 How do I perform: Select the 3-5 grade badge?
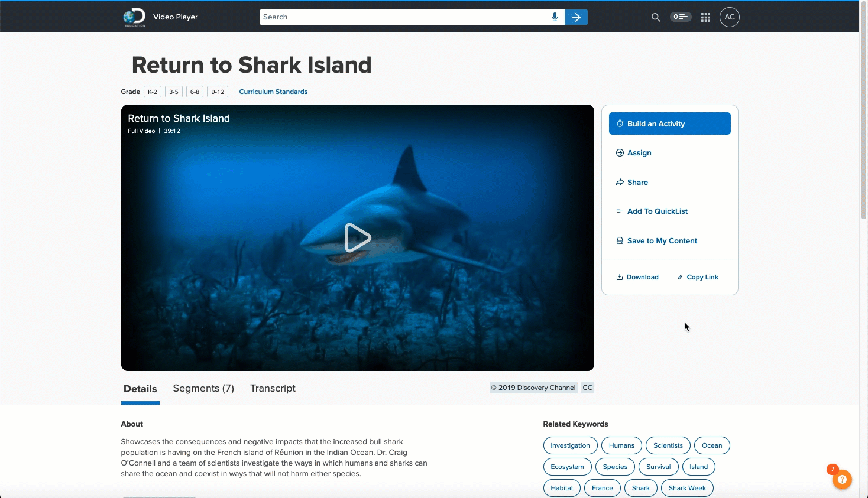[174, 92]
